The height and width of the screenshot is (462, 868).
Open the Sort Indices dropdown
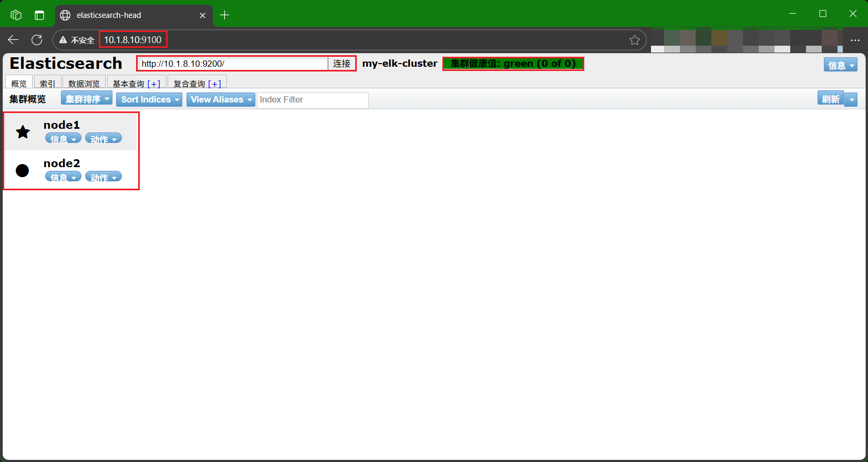coord(149,100)
